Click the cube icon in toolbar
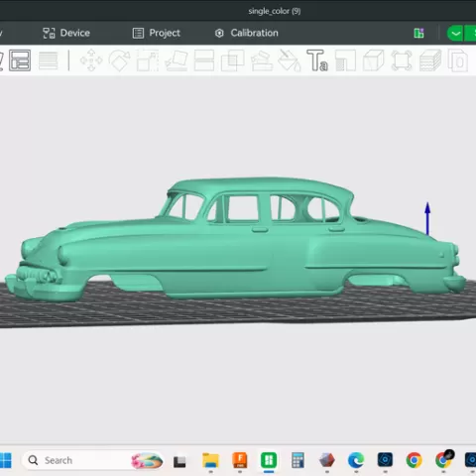Viewport: 476px width, 476px height. pyautogui.click(x=374, y=60)
